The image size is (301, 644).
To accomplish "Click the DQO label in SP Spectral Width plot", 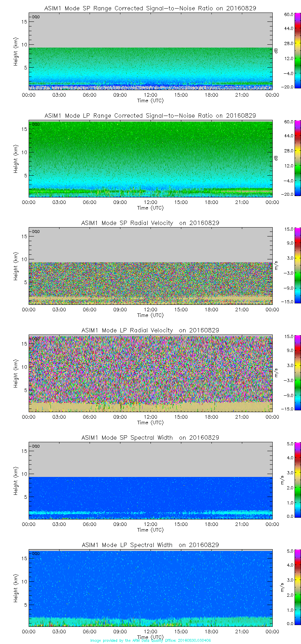I will 36,446.
